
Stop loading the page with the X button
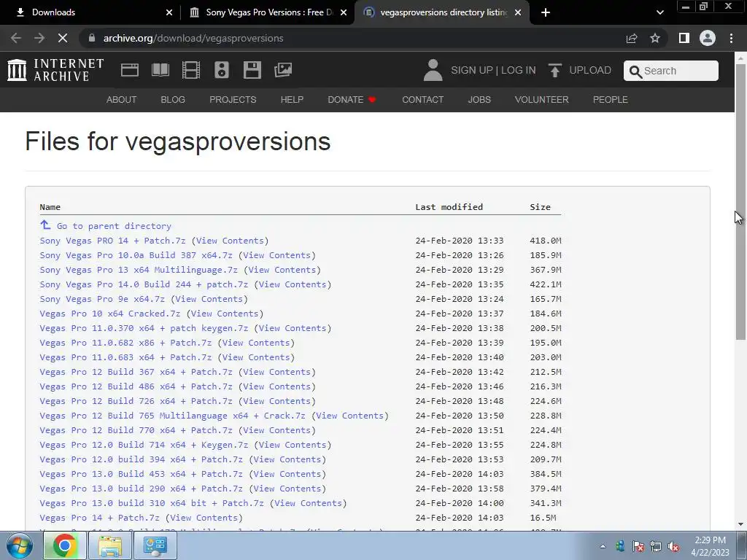click(63, 38)
